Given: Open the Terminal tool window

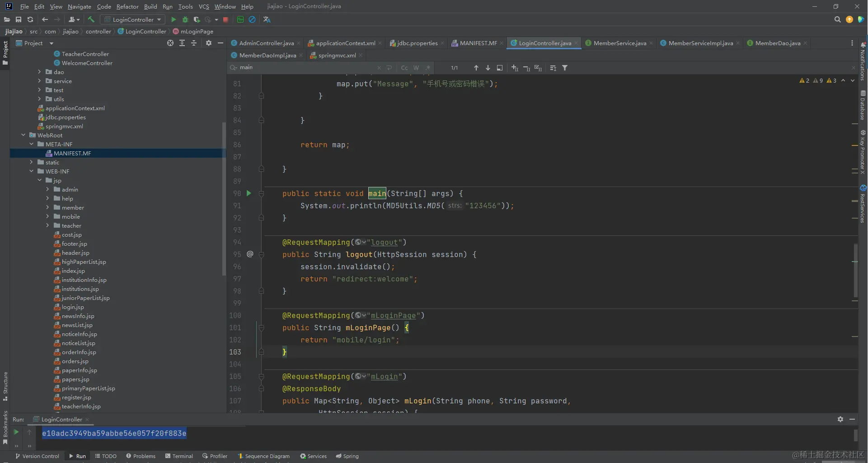Looking at the screenshot, I should click(179, 456).
